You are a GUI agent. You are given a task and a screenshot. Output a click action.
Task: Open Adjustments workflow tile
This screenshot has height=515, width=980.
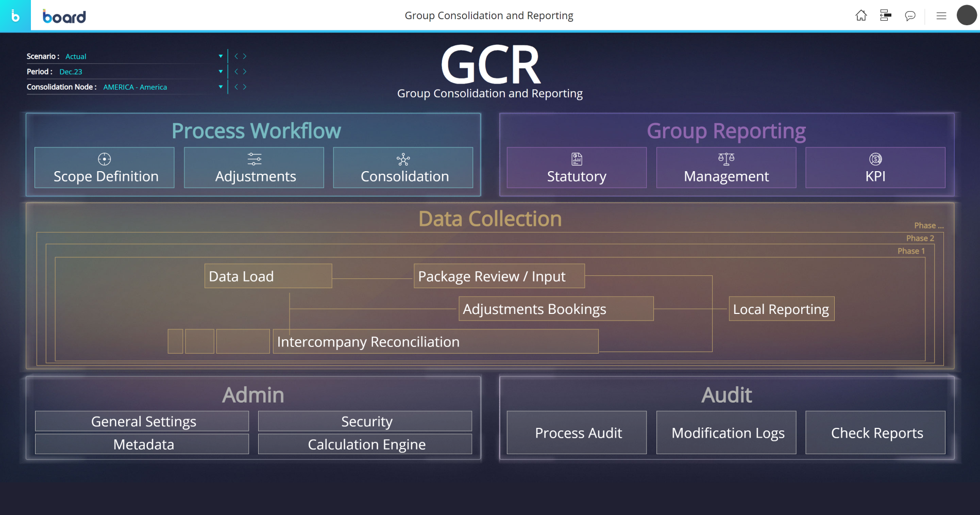pyautogui.click(x=254, y=168)
